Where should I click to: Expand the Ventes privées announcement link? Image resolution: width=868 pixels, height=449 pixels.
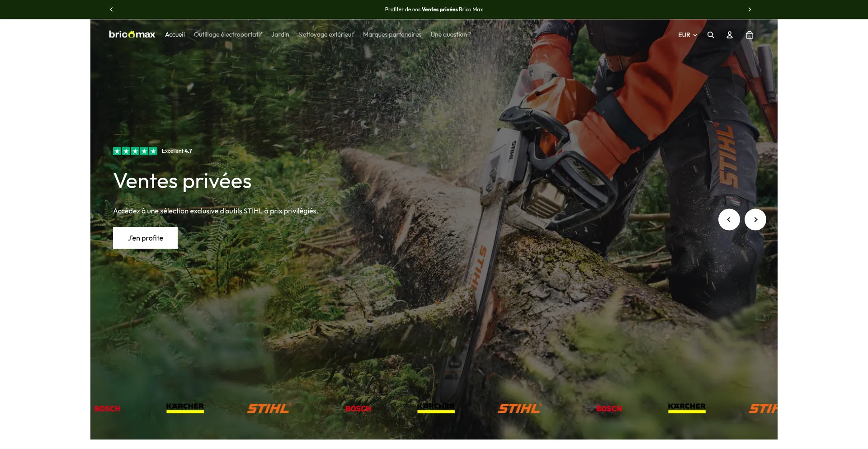tap(439, 9)
